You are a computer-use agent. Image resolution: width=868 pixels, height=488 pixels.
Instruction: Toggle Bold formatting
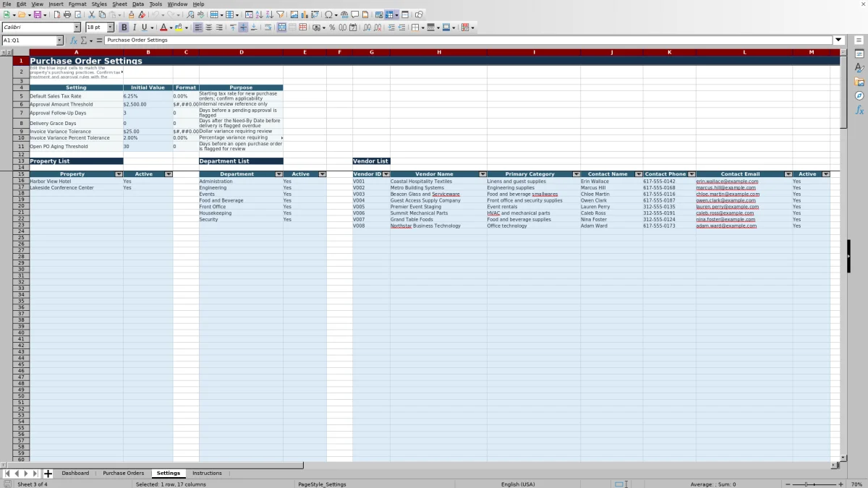(x=124, y=27)
